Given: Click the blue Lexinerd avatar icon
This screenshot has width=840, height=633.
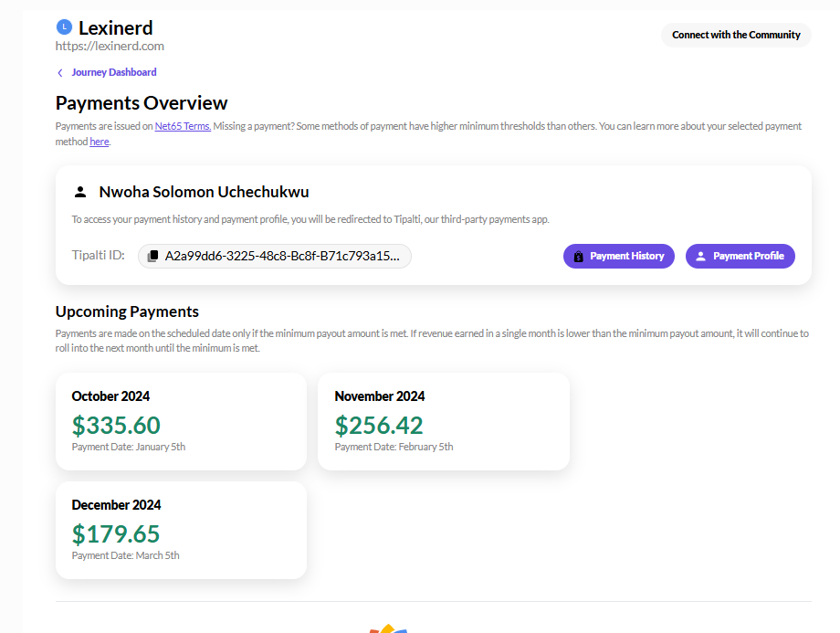Looking at the screenshot, I should 64,26.
